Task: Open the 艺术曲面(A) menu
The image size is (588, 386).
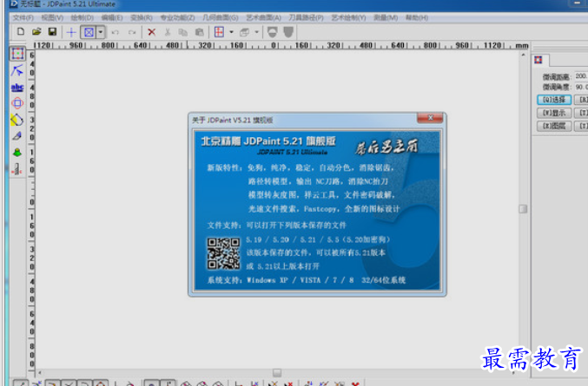Action: click(x=263, y=17)
